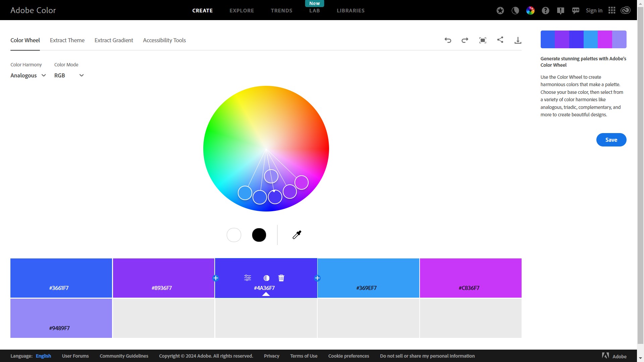Click the Creative Cloud icon
The image size is (644, 362).
tap(626, 10)
